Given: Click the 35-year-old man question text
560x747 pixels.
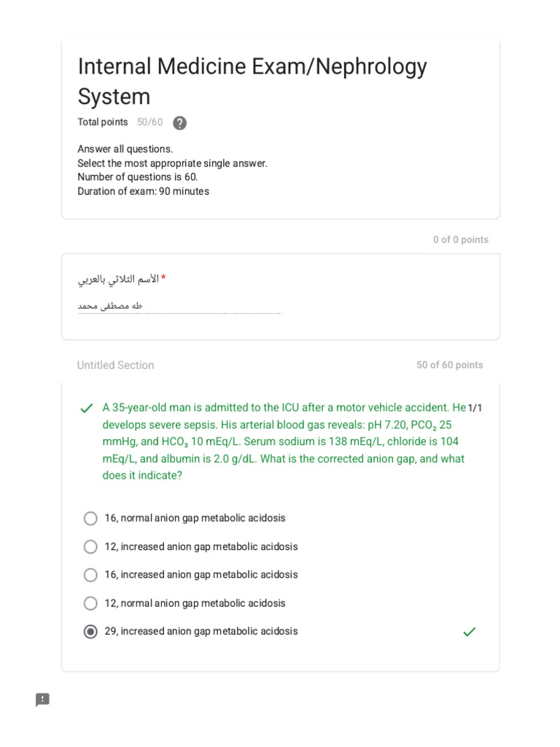Looking at the screenshot, I should click(284, 441).
